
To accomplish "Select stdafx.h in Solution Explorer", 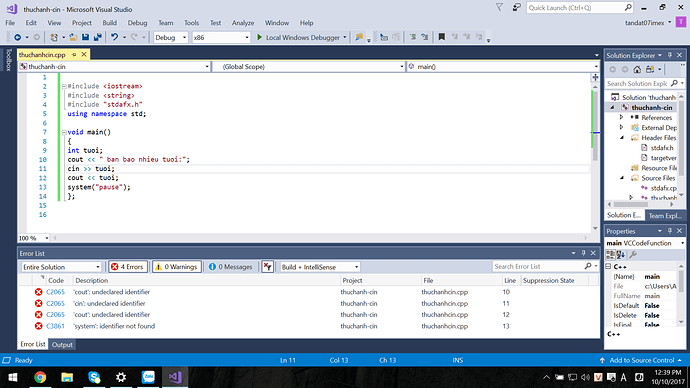I will 662,148.
